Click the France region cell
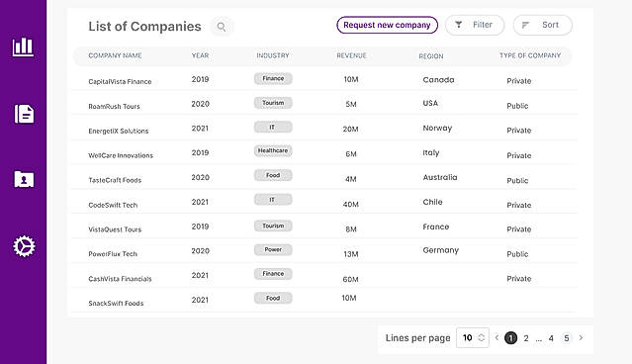The height and width of the screenshot is (364, 632). [436, 227]
